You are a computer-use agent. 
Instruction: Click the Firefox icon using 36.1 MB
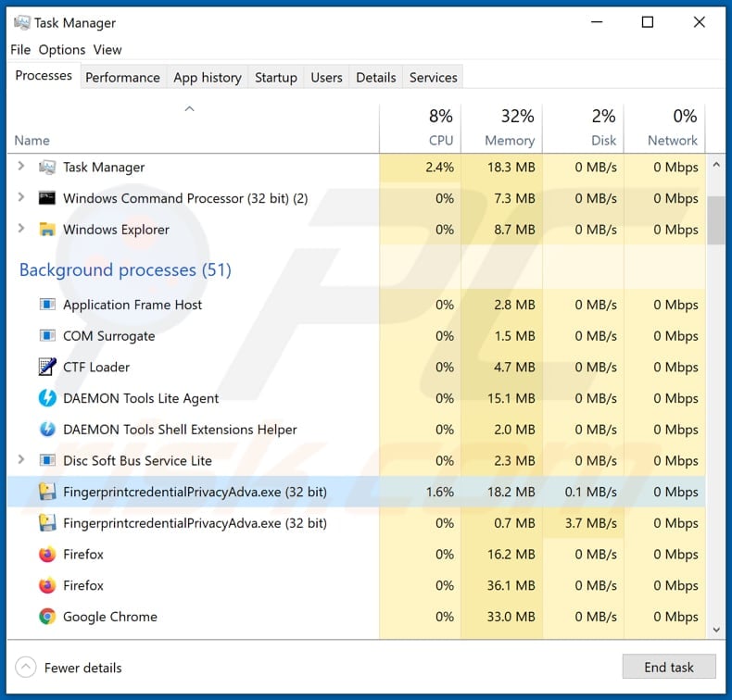coord(47,586)
